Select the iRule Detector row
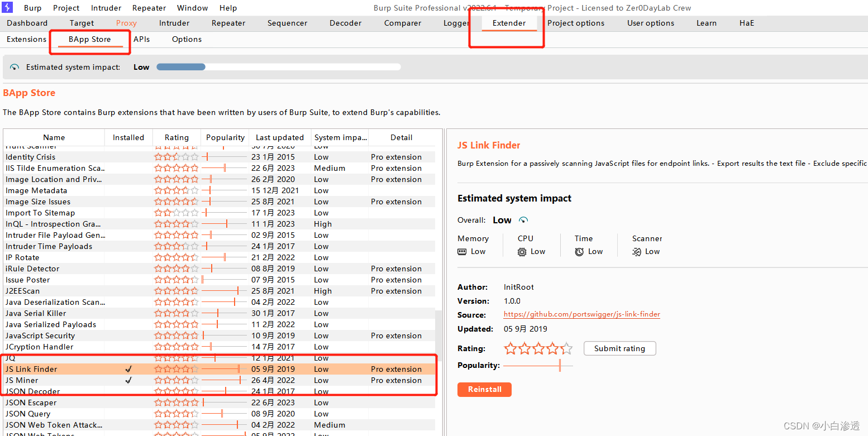This screenshot has height=436, width=868. (x=219, y=269)
